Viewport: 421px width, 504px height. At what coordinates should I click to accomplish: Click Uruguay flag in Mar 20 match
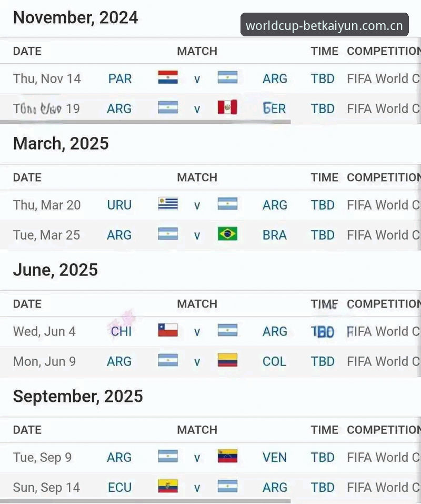(168, 204)
